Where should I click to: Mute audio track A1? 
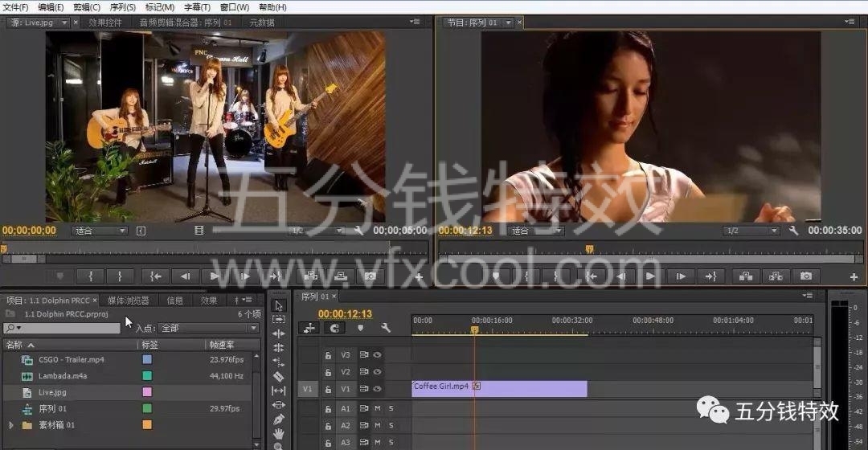click(378, 408)
